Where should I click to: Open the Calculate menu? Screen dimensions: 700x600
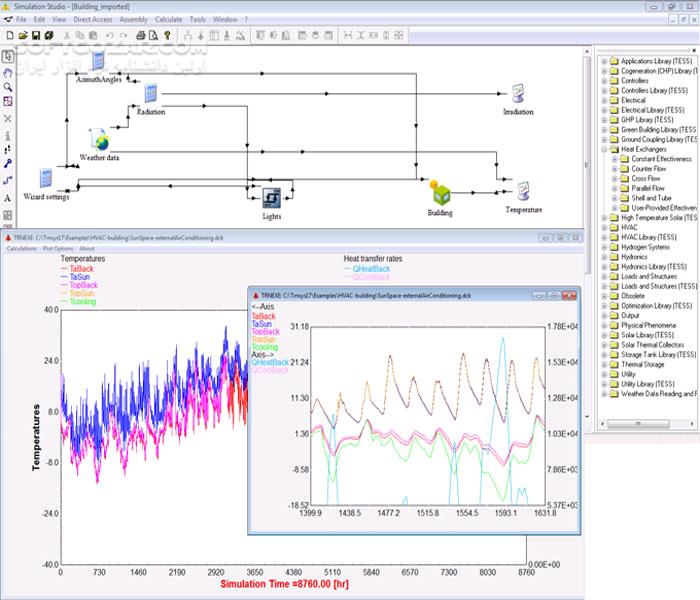169,20
